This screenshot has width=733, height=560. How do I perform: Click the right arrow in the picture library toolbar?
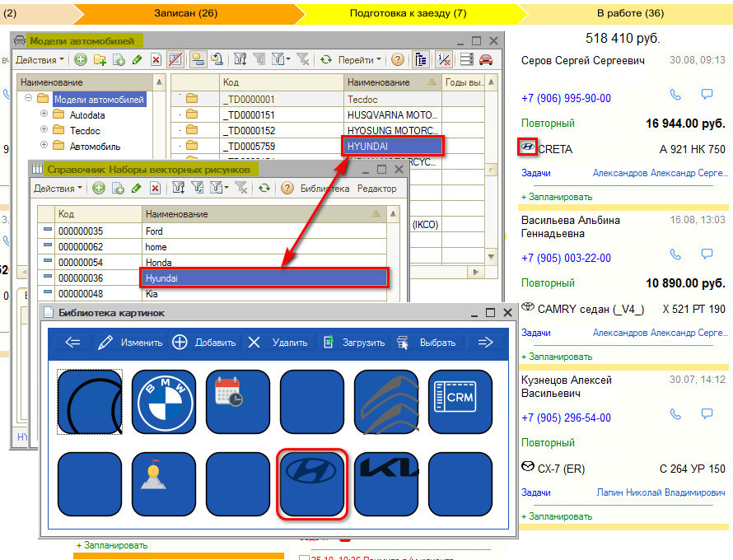tap(485, 343)
